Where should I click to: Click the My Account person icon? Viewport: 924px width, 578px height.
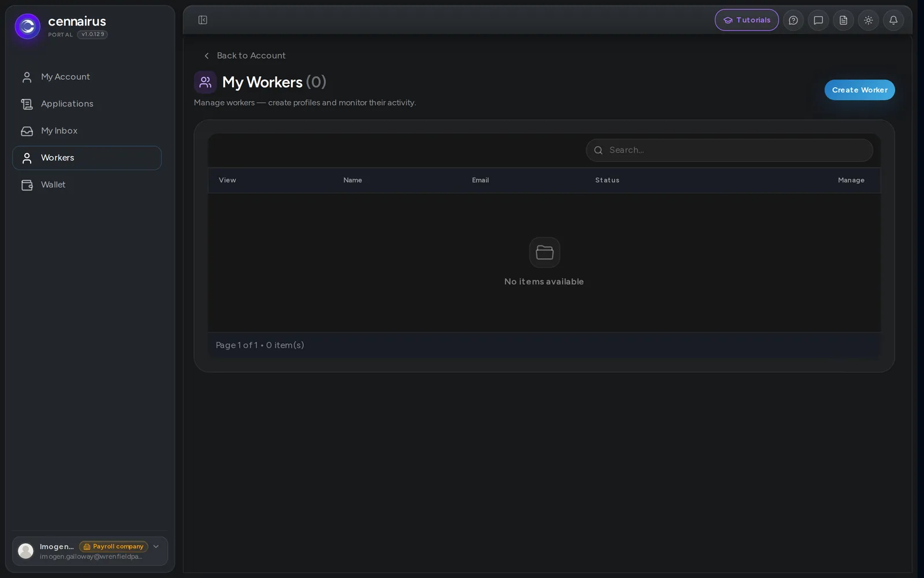point(27,77)
